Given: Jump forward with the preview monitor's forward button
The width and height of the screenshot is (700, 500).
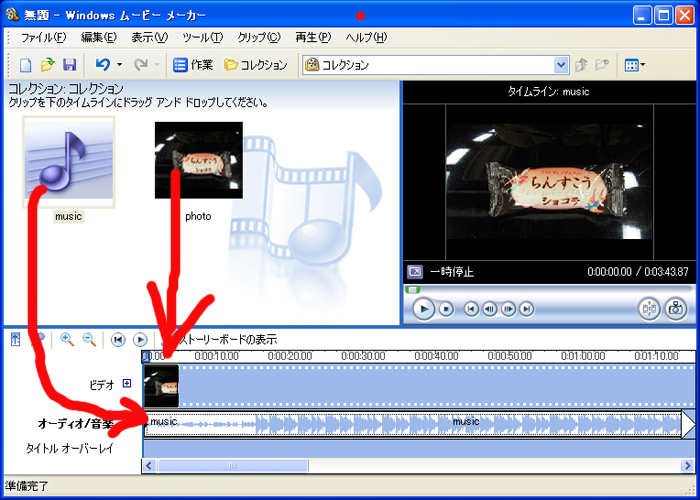Looking at the screenshot, I should coord(527,309).
